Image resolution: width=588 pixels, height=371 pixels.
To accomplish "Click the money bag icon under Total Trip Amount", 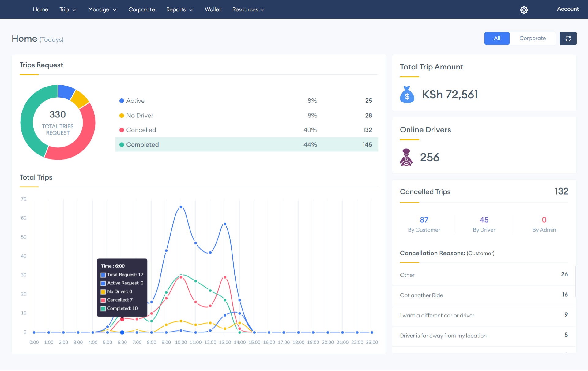I will pyautogui.click(x=407, y=95).
